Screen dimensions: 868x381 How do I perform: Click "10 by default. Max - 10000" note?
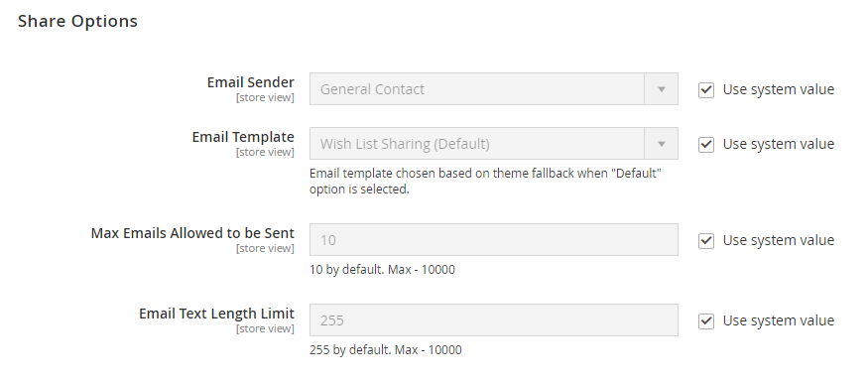coord(382,270)
